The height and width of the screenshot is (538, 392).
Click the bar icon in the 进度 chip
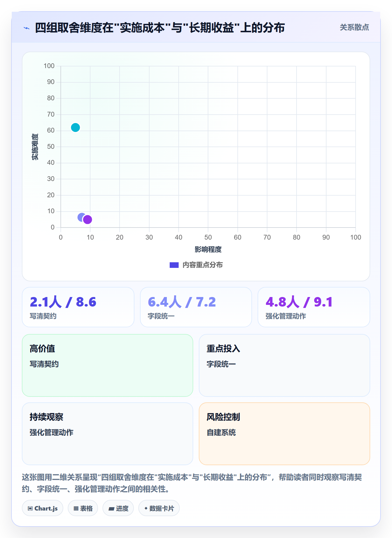coord(111,509)
